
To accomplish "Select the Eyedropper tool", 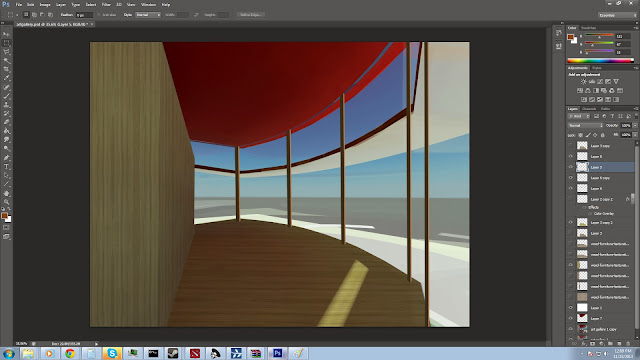I will pyautogui.click(x=6, y=78).
